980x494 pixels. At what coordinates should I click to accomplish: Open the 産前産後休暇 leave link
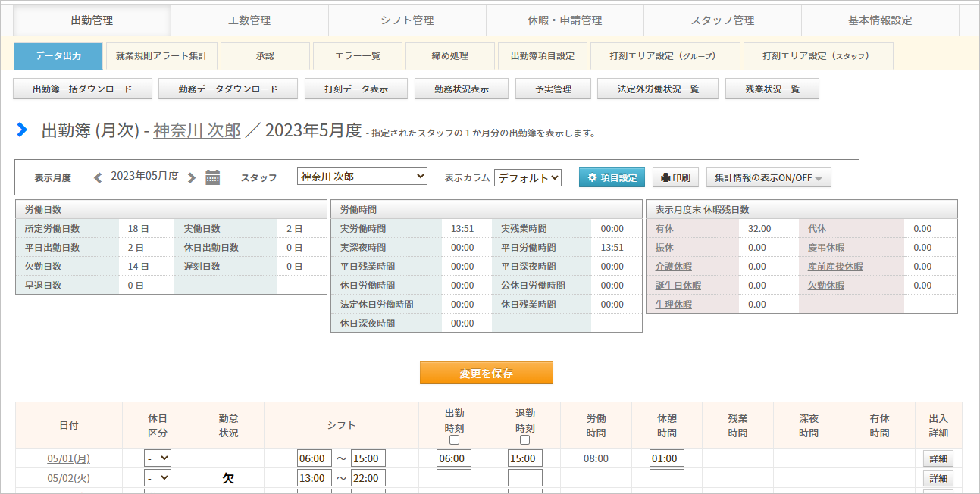click(835, 267)
